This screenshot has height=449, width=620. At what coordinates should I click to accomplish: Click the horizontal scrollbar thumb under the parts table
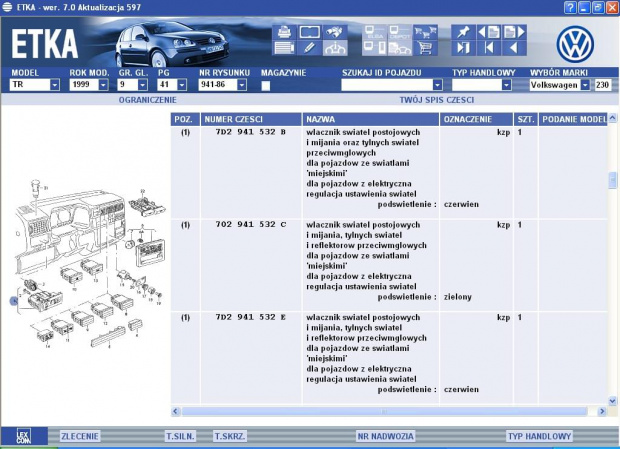pos(384,411)
